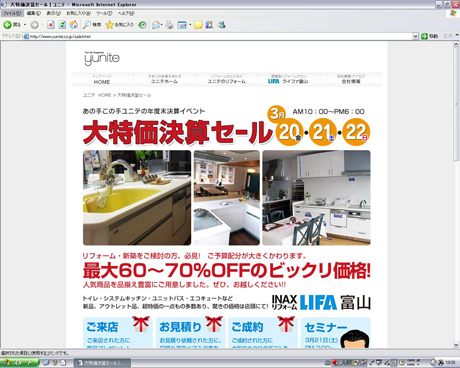This screenshot has width=460, height=368.
Task: Expand the address bar dropdown arrow
Action: 415,36
